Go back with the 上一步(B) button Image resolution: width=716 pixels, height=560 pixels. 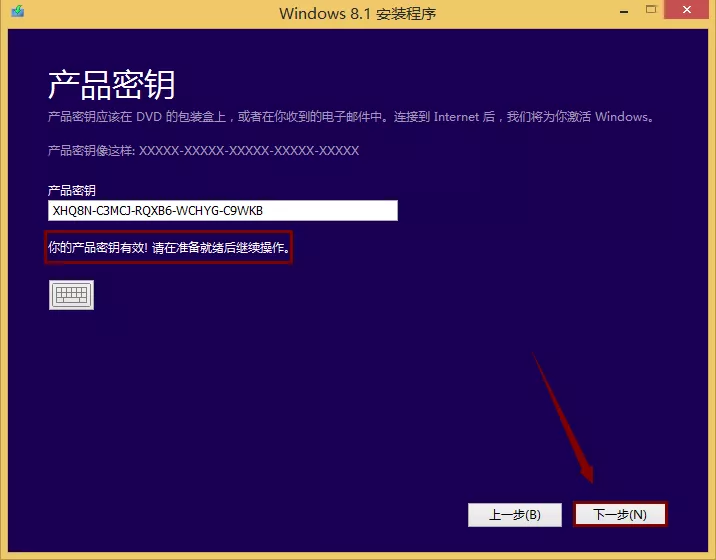pos(515,515)
